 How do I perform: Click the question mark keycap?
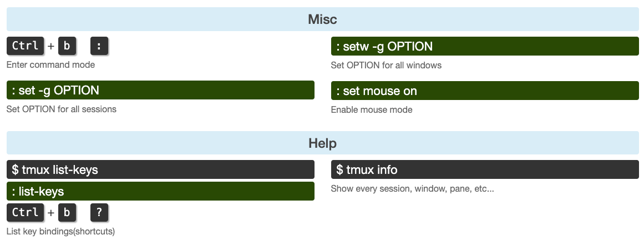click(x=99, y=212)
